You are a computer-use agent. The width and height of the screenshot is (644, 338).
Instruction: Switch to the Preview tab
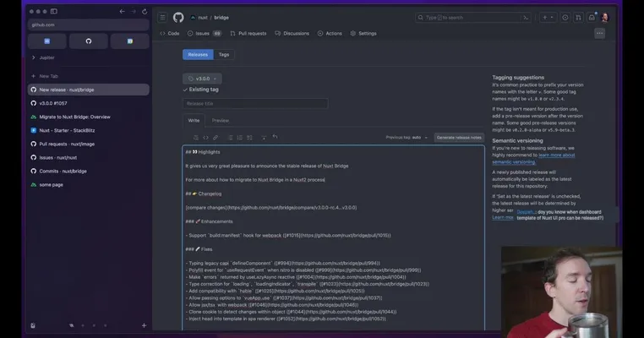click(221, 120)
